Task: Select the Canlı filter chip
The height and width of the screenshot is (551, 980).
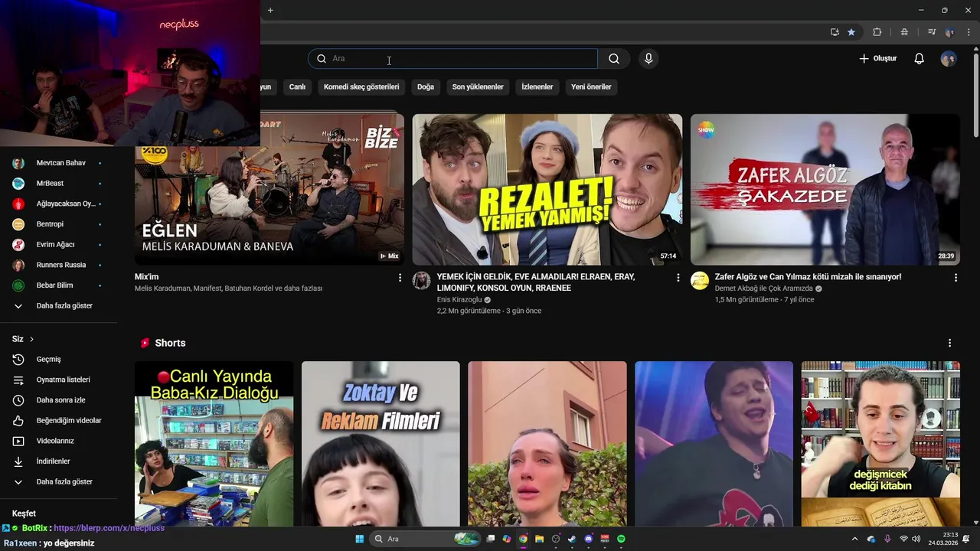Action: click(297, 87)
